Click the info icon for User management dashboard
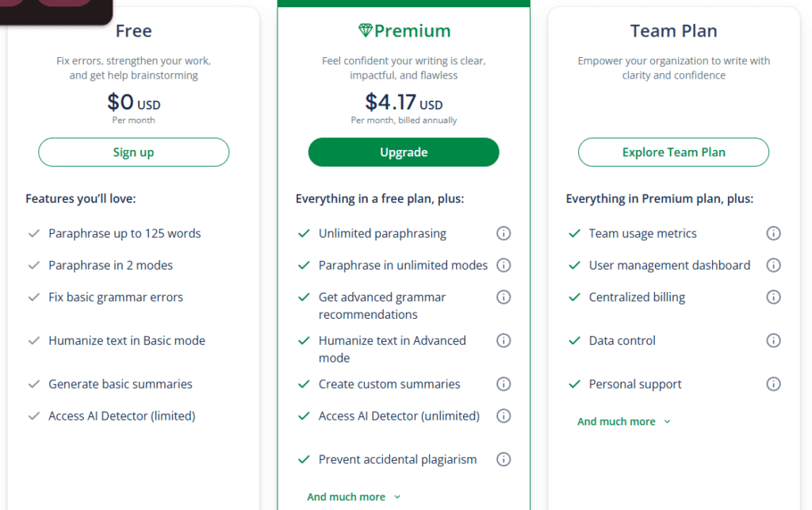 coord(773,265)
